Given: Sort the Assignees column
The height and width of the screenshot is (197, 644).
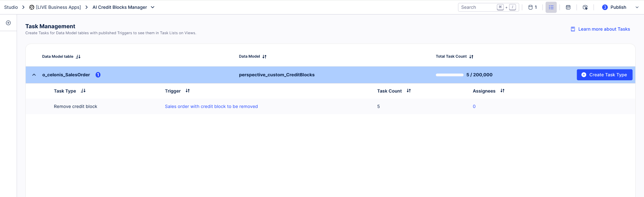Looking at the screenshot, I should coord(502,91).
